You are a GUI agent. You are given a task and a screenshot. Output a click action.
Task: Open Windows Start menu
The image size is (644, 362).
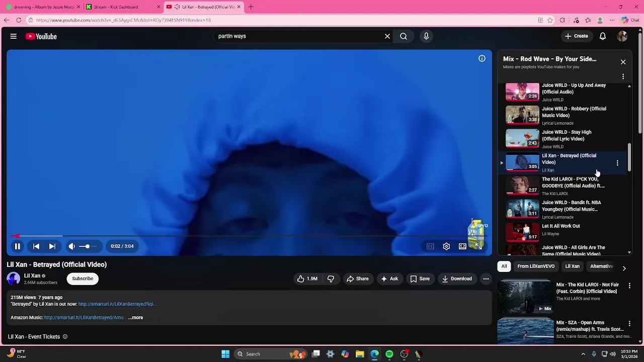pyautogui.click(x=225, y=354)
